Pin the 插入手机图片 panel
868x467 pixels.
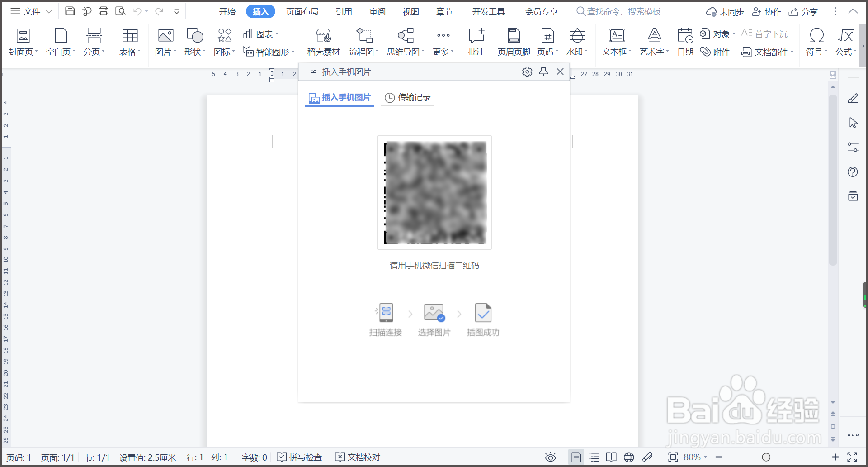coord(544,71)
